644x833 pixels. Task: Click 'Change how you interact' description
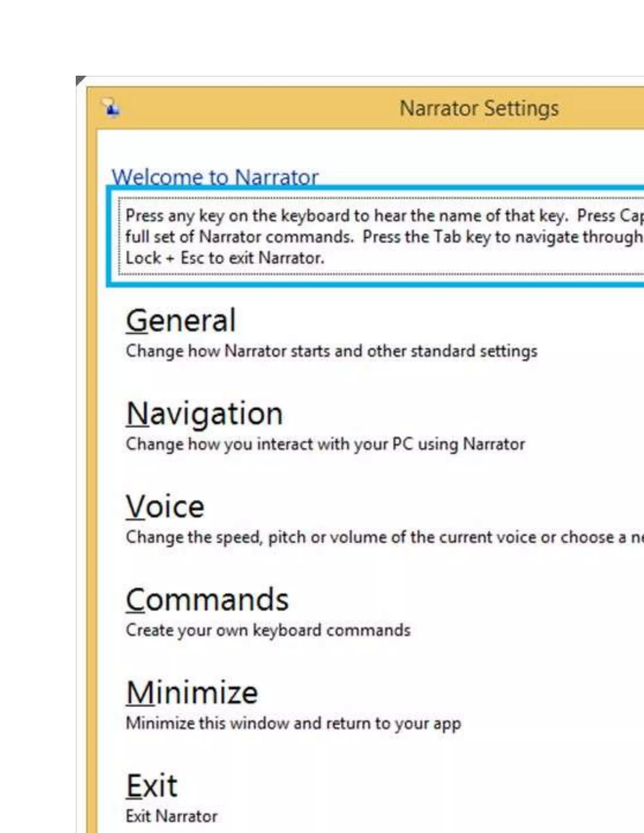click(325, 444)
